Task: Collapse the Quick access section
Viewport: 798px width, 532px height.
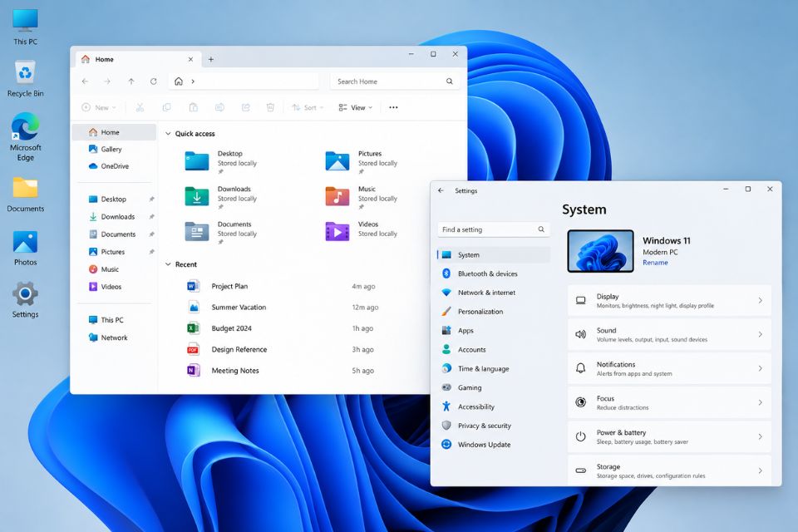Action: pos(168,134)
